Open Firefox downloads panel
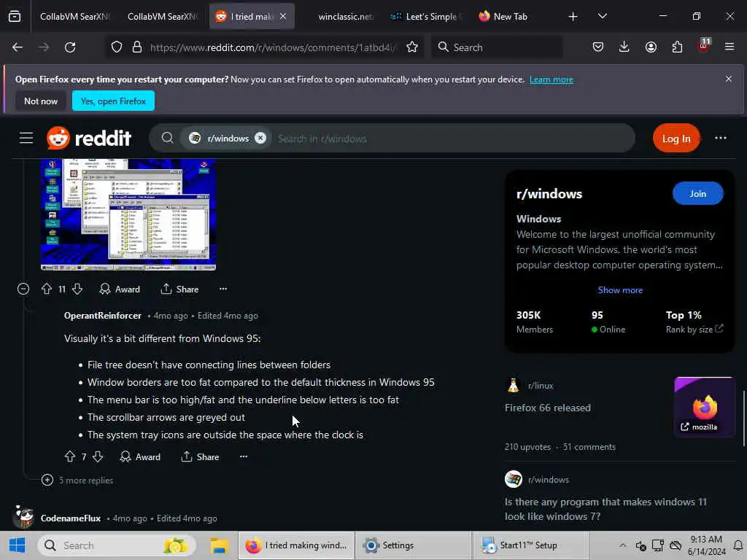 click(624, 47)
